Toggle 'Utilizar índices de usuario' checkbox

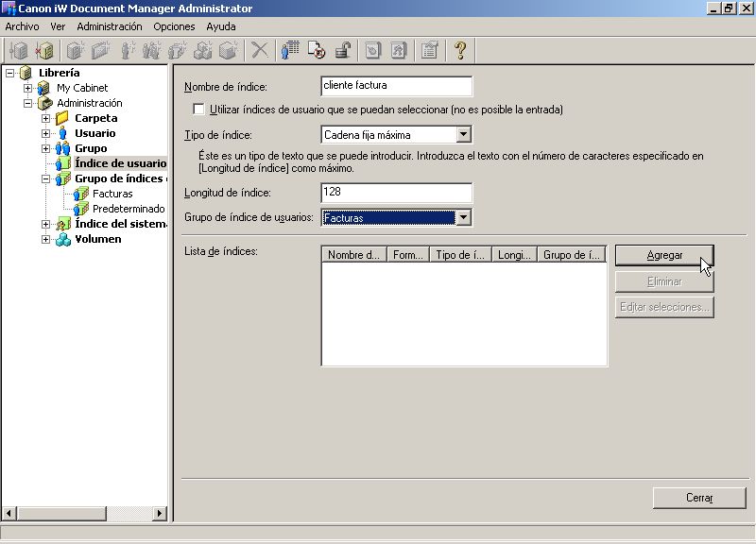click(x=198, y=110)
